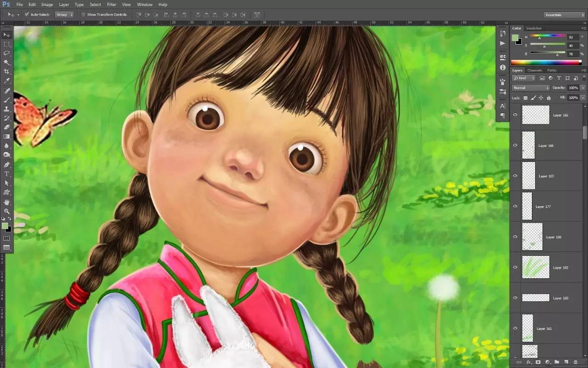Toggle lock all padlock icon

click(x=548, y=98)
